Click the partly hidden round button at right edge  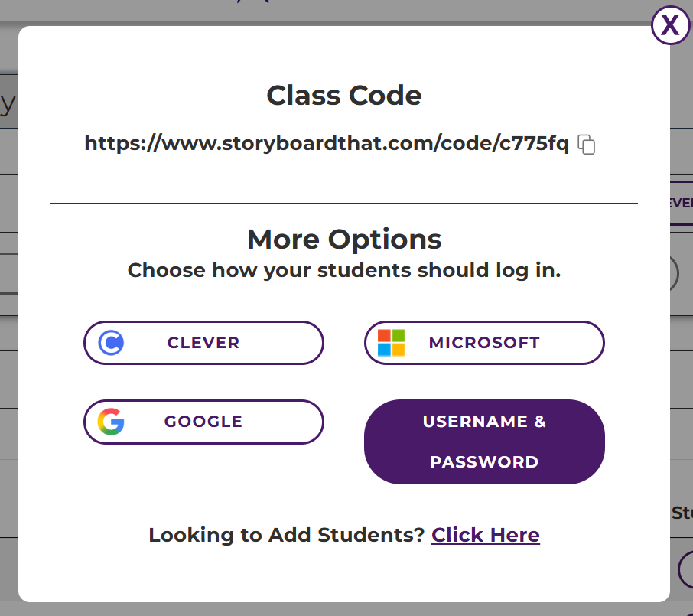click(675, 274)
